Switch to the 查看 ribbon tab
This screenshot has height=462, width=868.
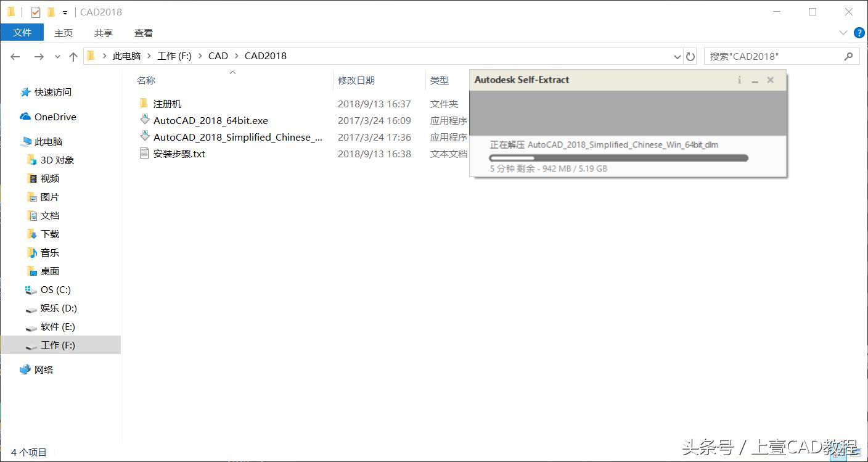click(144, 33)
